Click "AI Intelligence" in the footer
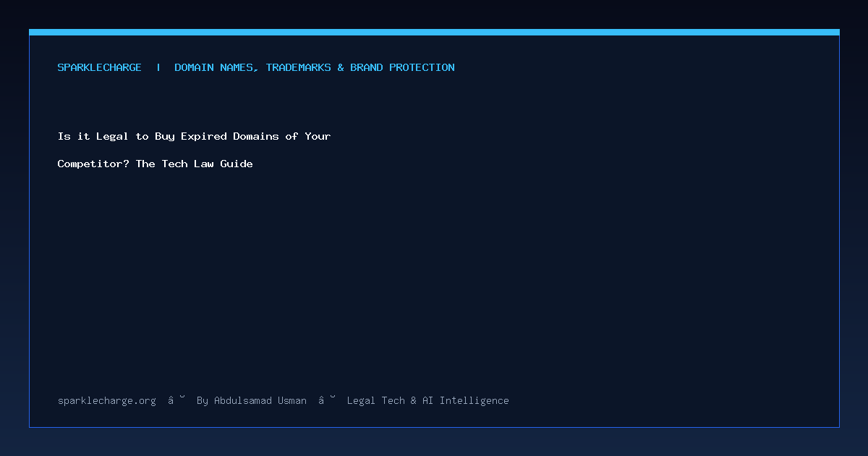Image resolution: width=868 pixels, height=456 pixels. tap(466, 400)
